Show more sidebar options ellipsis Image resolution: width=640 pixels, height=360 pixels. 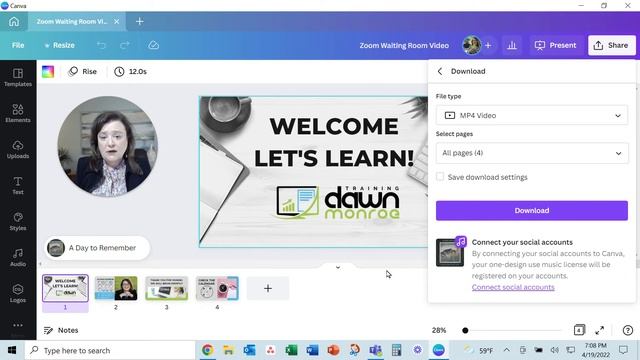(x=18, y=325)
